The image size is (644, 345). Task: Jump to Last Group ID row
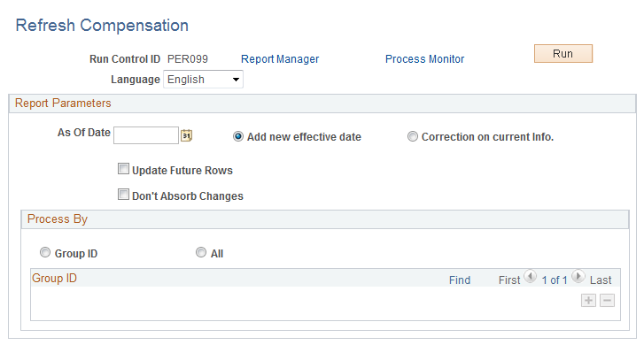[601, 280]
